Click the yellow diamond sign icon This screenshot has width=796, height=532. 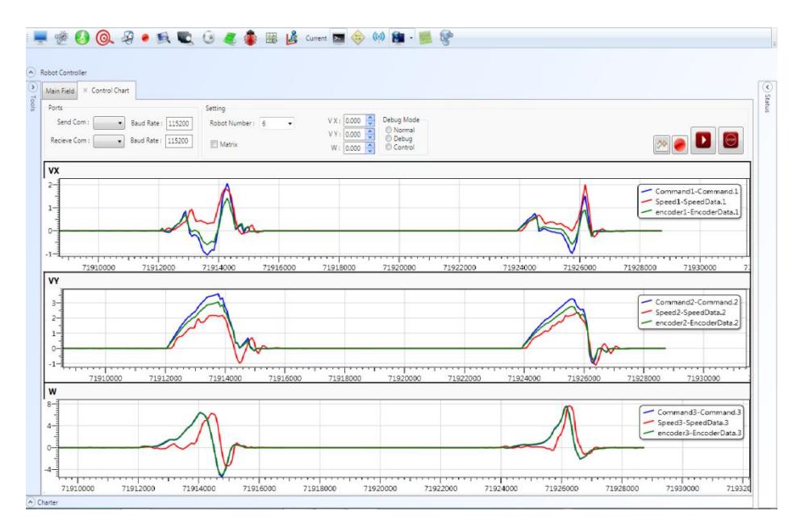click(358, 38)
